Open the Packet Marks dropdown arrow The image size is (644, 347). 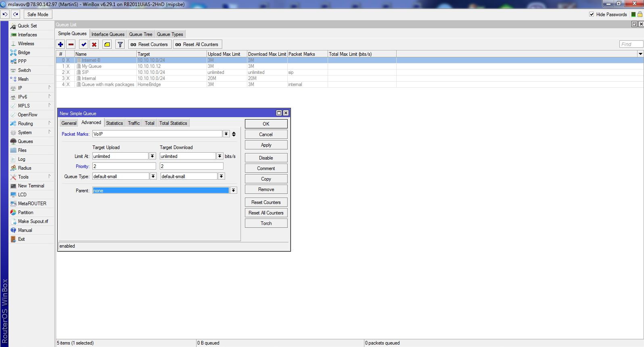226,134
